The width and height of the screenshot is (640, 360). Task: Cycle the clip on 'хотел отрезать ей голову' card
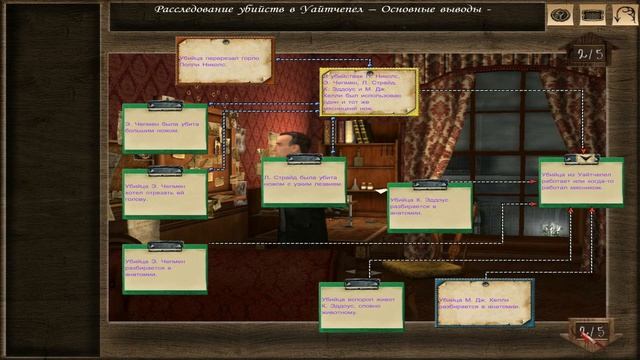[165, 171]
